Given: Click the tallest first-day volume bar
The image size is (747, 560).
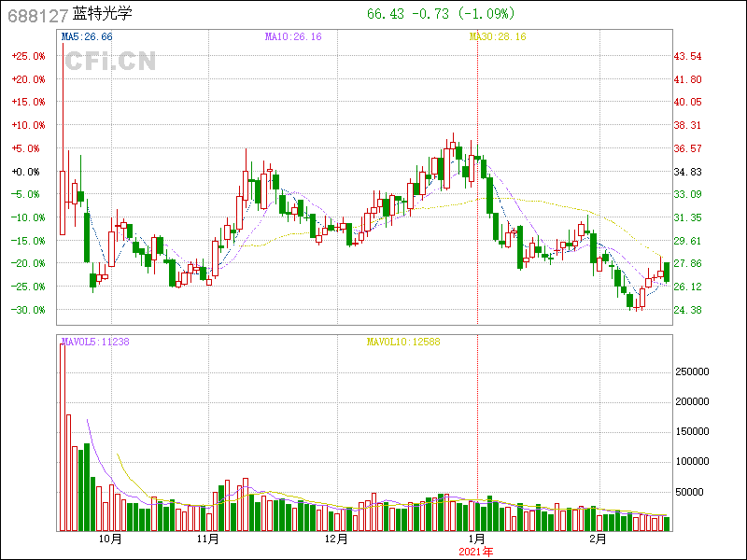Looking at the screenshot, I should pos(63,437).
